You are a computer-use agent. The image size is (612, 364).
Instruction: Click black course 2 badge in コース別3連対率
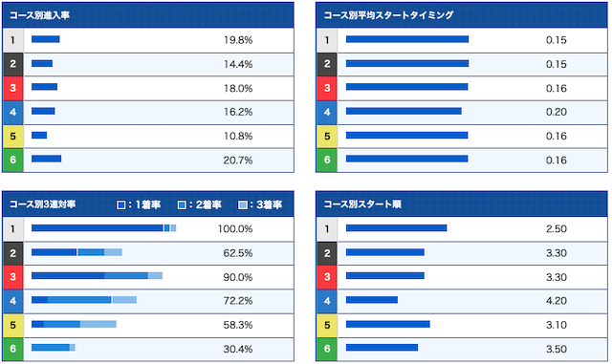click(x=12, y=253)
